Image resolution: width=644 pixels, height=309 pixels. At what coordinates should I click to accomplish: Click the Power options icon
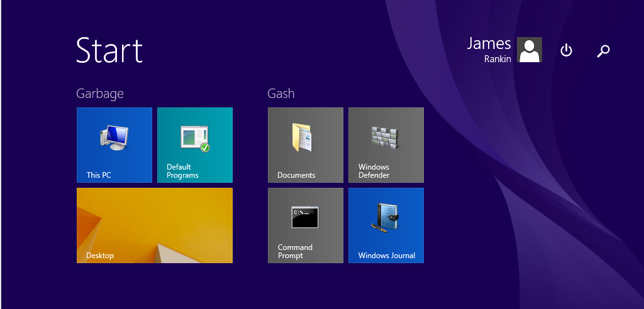(x=567, y=50)
